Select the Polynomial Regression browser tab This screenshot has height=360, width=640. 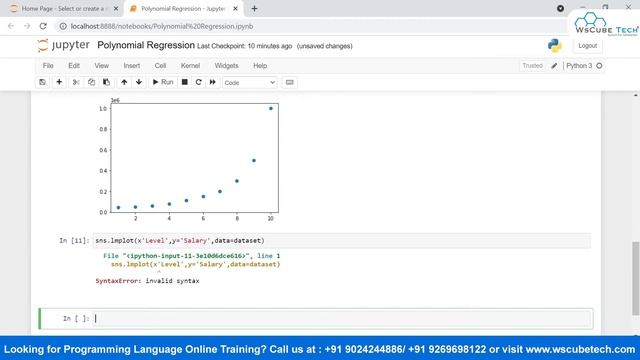click(183, 9)
